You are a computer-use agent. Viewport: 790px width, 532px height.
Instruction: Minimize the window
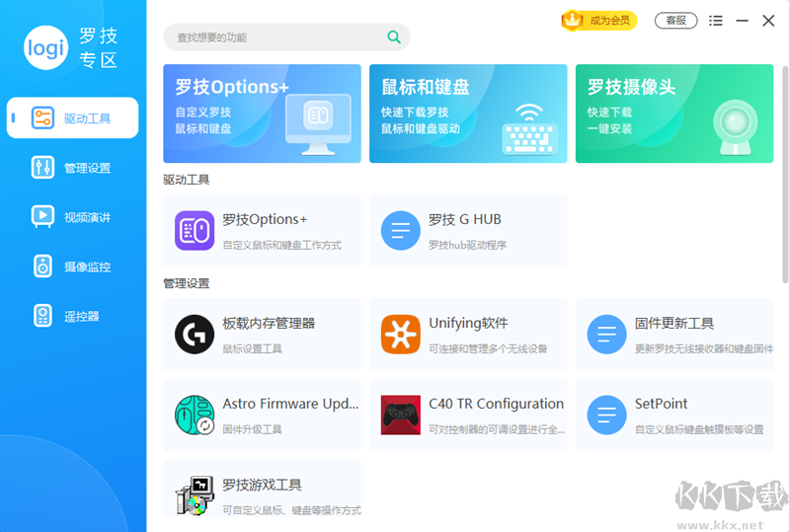(742, 21)
